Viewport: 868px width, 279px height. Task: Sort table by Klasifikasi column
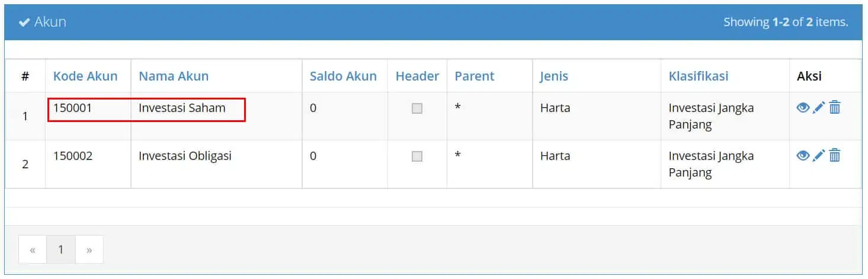point(699,76)
